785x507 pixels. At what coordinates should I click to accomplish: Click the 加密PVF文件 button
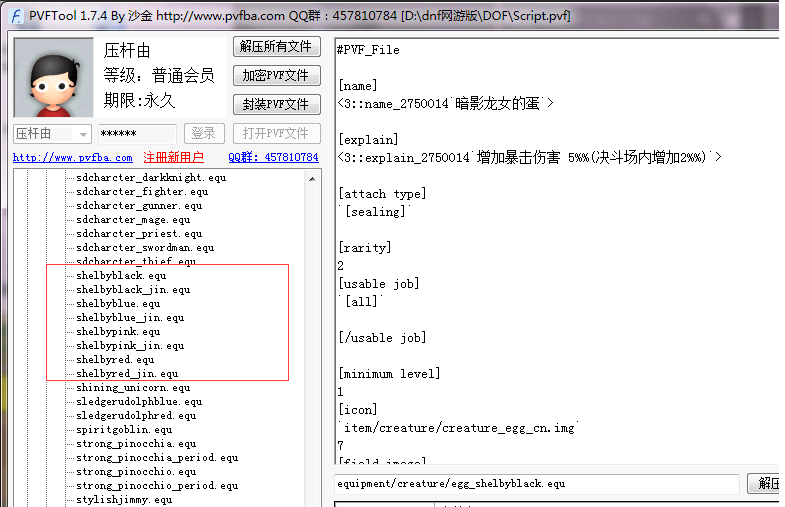click(276, 76)
